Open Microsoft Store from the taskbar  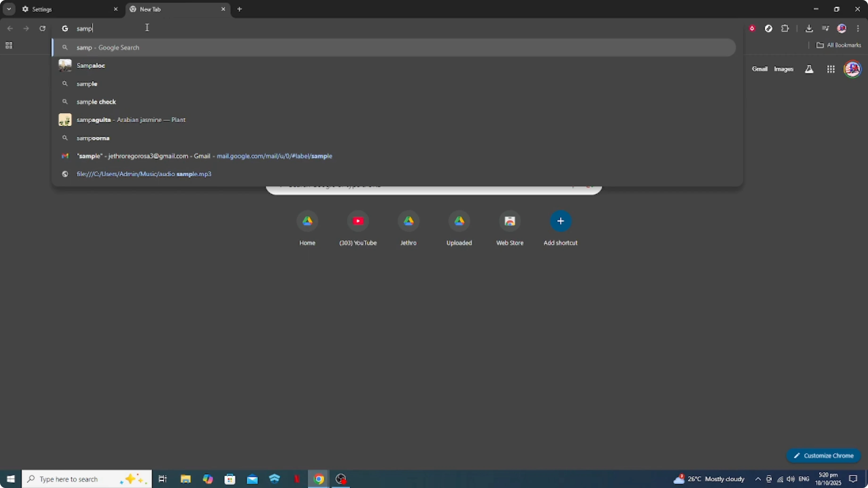click(230, 479)
